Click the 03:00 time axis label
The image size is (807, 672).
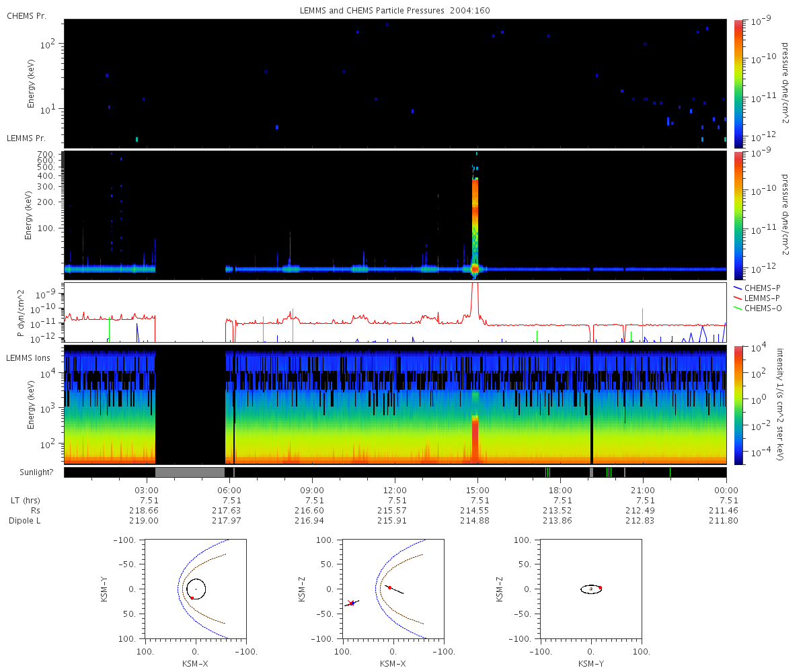pos(147,489)
